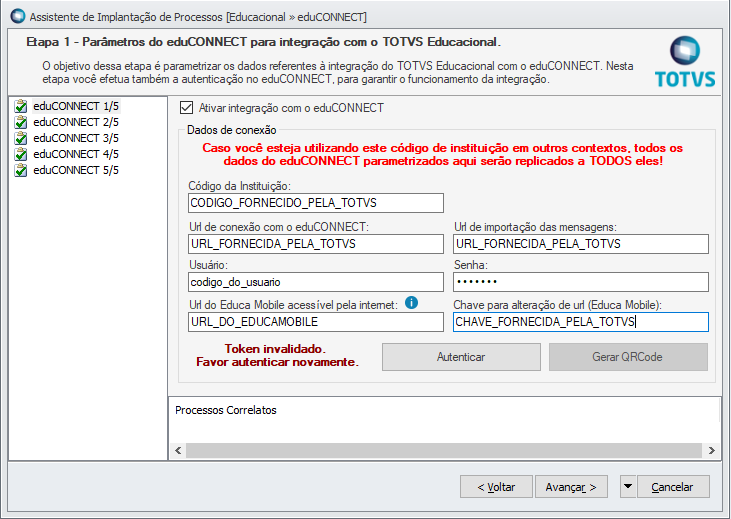Click the checklist icon beside eduCONNECT 5/5
Screen dimensions: 731x519
21,170
